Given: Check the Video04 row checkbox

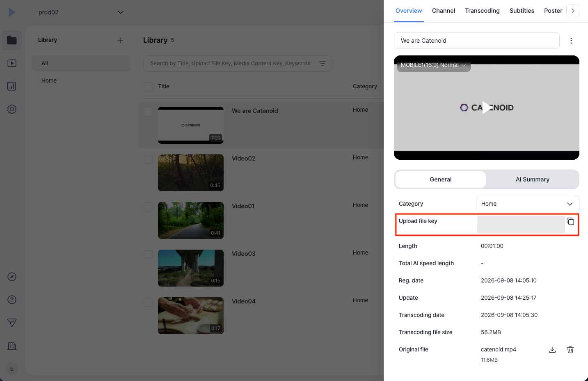Looking at the screenshot, I should click(x=148, y=302).
